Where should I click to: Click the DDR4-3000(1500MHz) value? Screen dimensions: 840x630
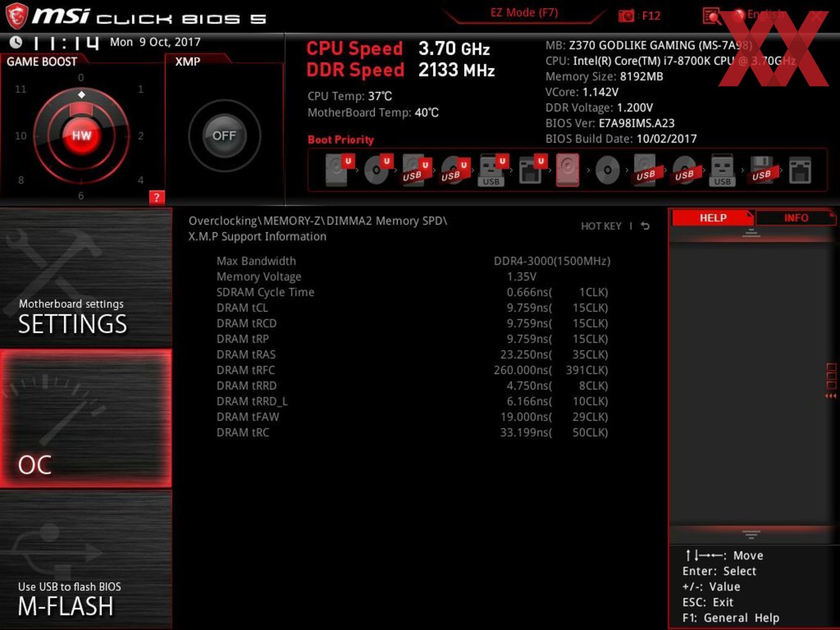pos(552,261)
